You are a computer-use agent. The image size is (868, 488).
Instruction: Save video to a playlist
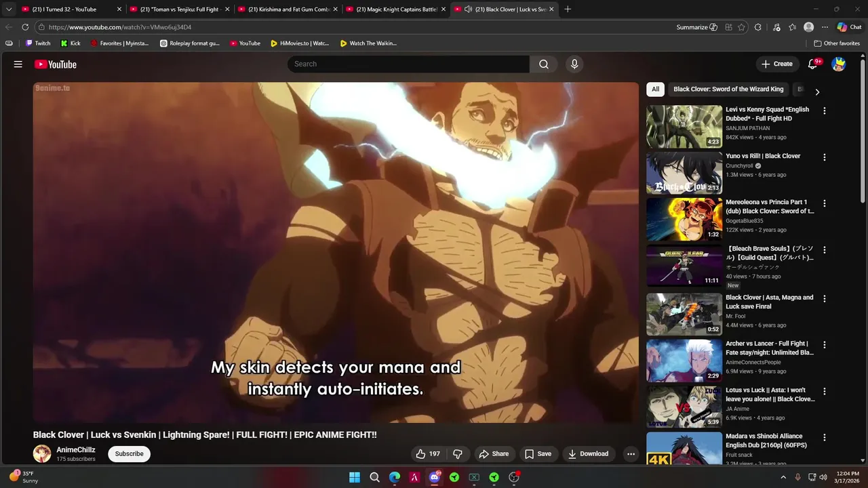point(538,454)
